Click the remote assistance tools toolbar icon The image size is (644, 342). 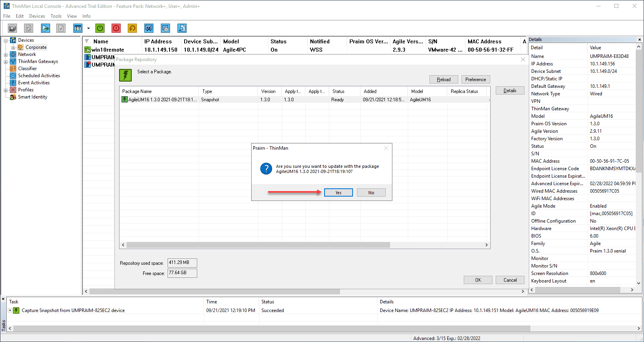point(149,28)
